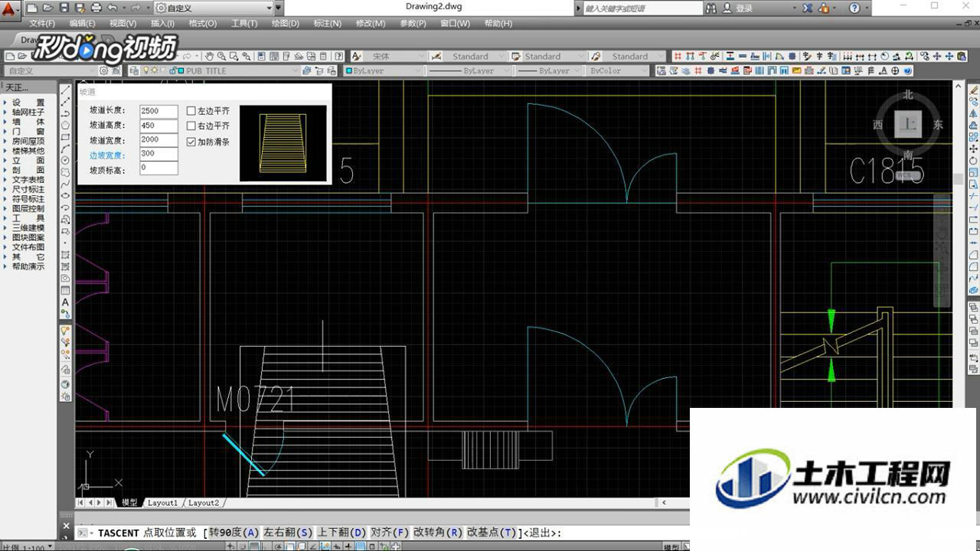This screenshot has height=551, width=980.
Task: Expand the 设置 menu in 天正 panel
Action: (28, 103)
